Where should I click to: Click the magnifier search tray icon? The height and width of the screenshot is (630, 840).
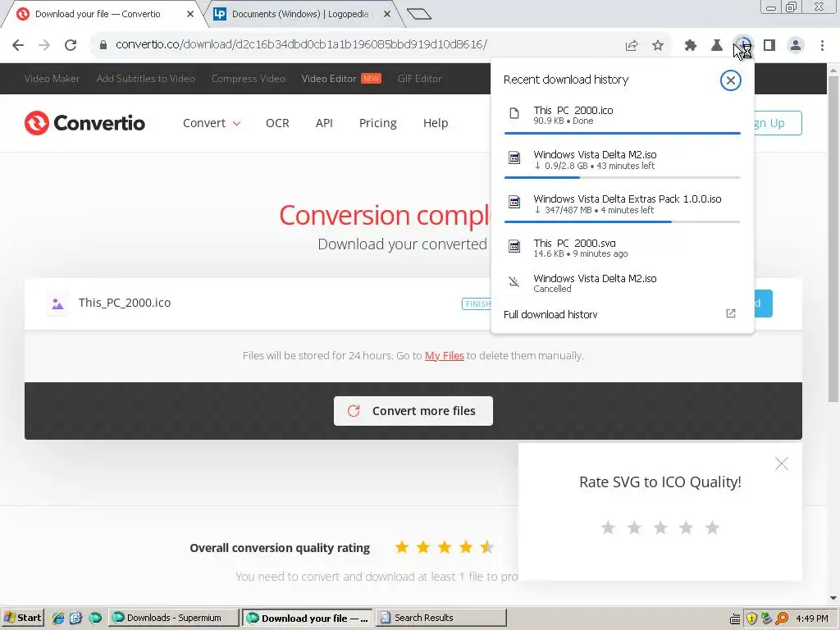tap(782, 619)
